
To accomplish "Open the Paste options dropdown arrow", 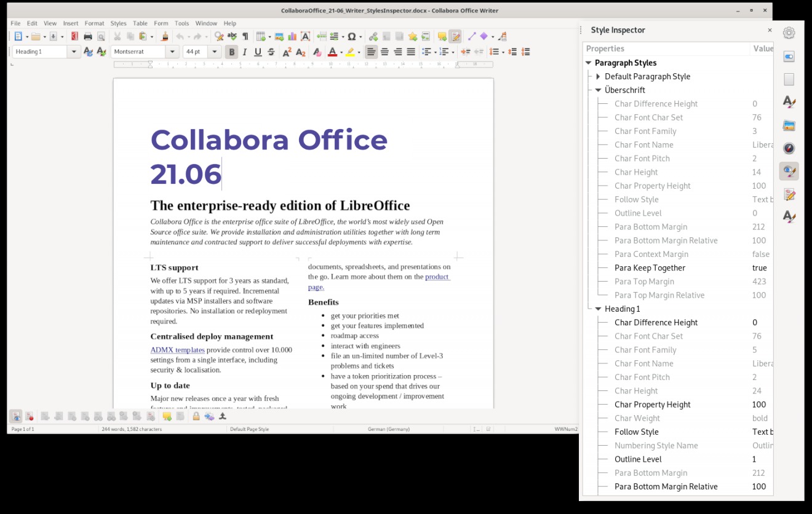I will coord(151,37).
